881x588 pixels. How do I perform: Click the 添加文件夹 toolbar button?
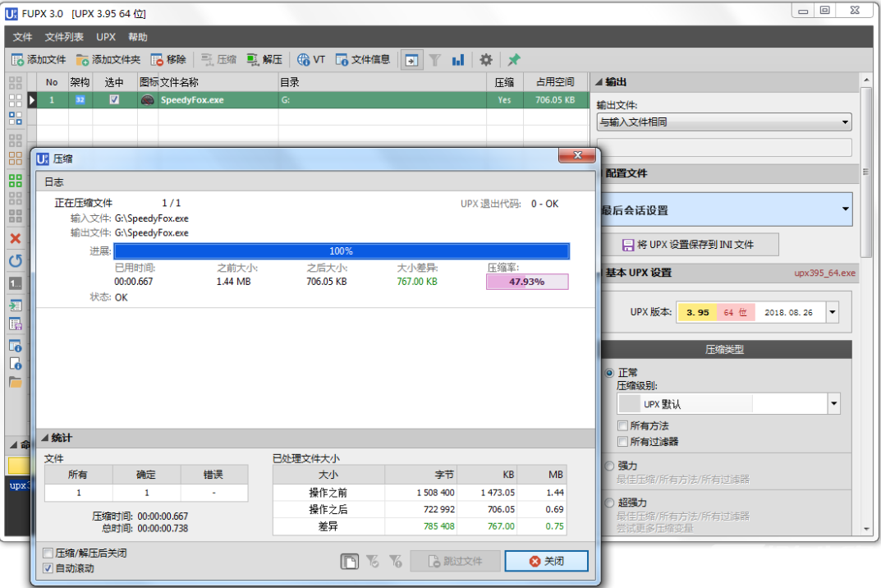[108, 60]
